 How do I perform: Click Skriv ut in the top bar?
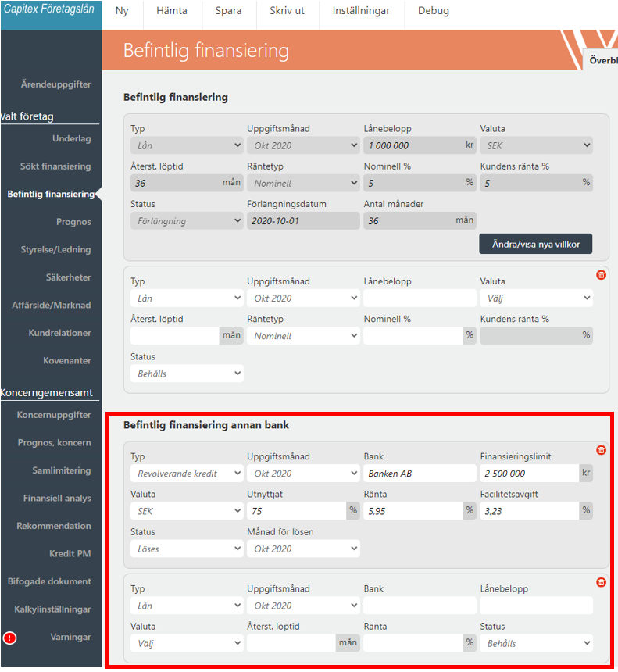288,11
